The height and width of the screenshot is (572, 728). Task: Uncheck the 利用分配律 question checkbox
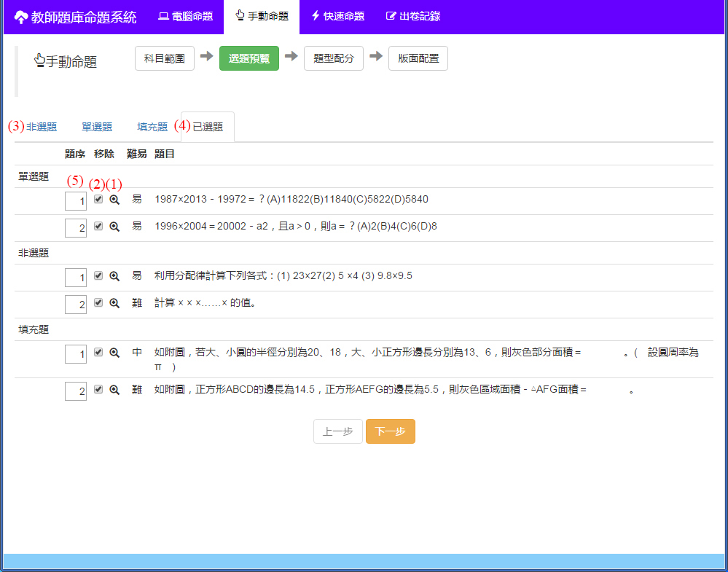click(98, 275)
